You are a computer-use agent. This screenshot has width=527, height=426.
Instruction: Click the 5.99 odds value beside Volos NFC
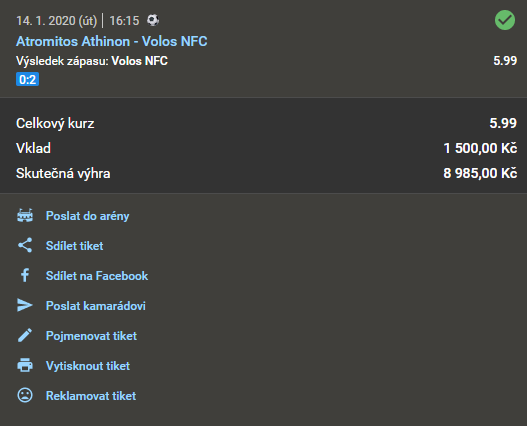[x=505, y=61]
